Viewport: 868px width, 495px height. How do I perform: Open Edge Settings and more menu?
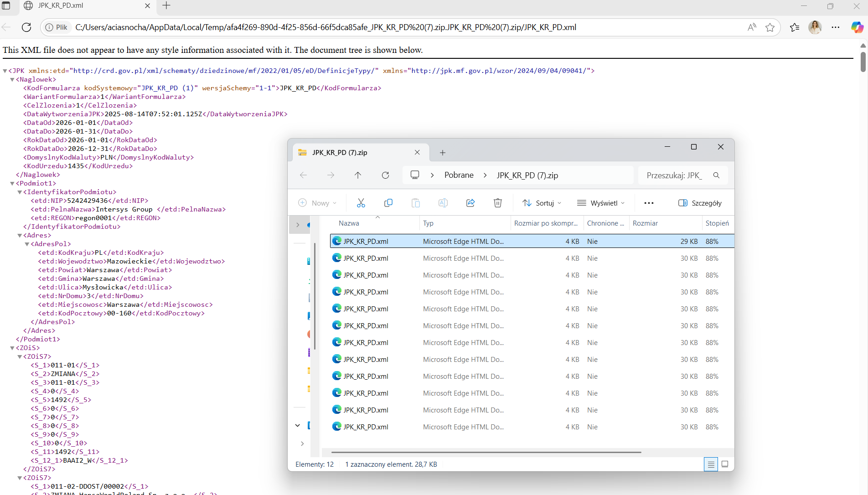pos(835,27)
